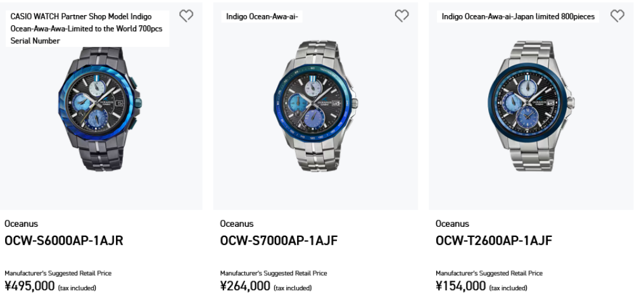Screen dimensions: 644x299
Task: Add OCW-T2600AP-1AJF to wishlist via heart
Action: tap(617, 16)
